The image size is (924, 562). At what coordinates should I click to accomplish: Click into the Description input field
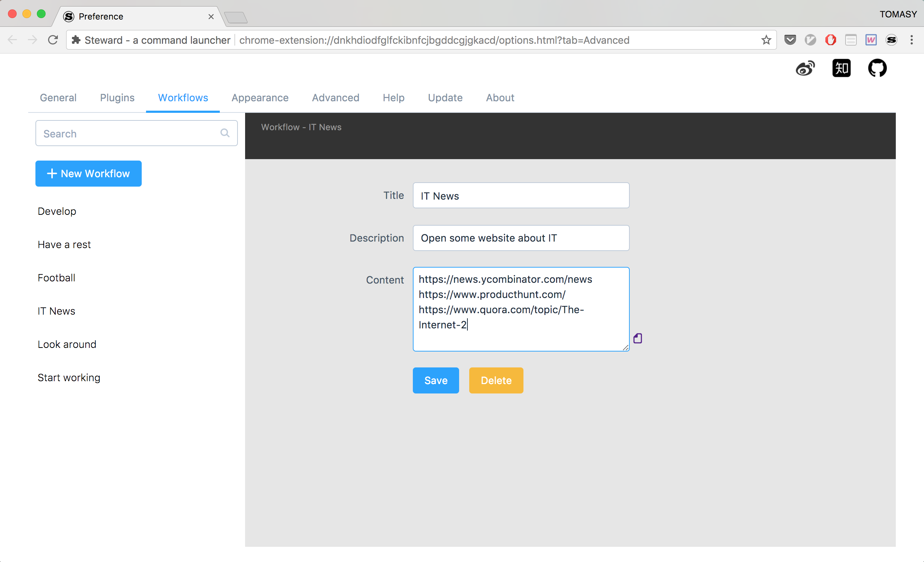tap(521, 238)
